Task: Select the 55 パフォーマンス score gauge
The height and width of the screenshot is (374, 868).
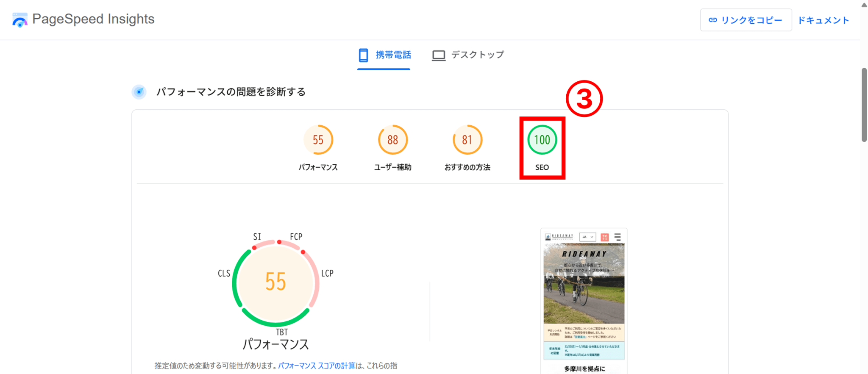Action: coord(318,140)
